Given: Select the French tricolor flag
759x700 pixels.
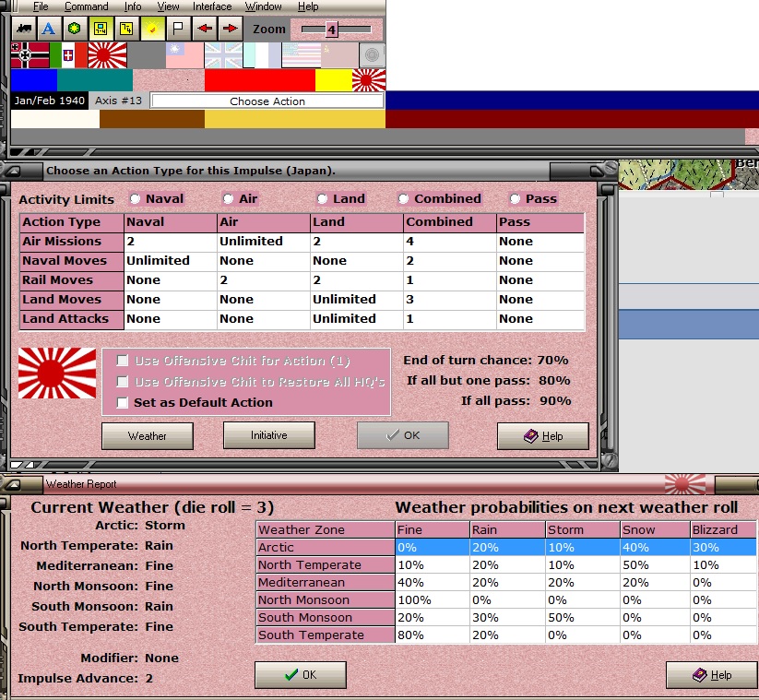Looking at the screenshot, I should pyautogui.click(x=262, y=55).
